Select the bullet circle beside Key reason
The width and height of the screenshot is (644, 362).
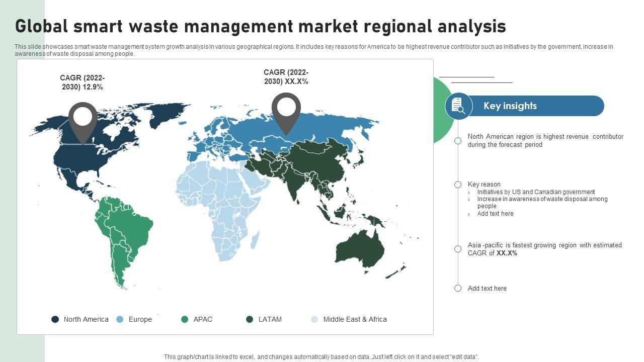[458, 185]
